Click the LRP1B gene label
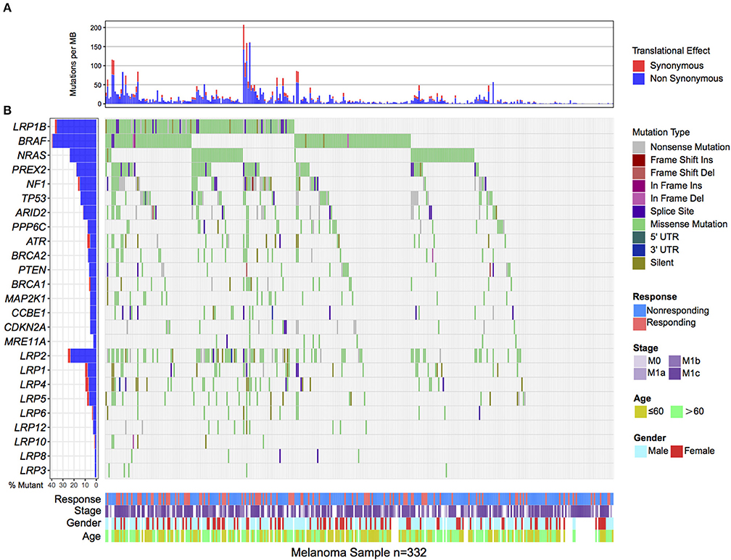Screen dimensions: 731x560 [x=30, y=127]
